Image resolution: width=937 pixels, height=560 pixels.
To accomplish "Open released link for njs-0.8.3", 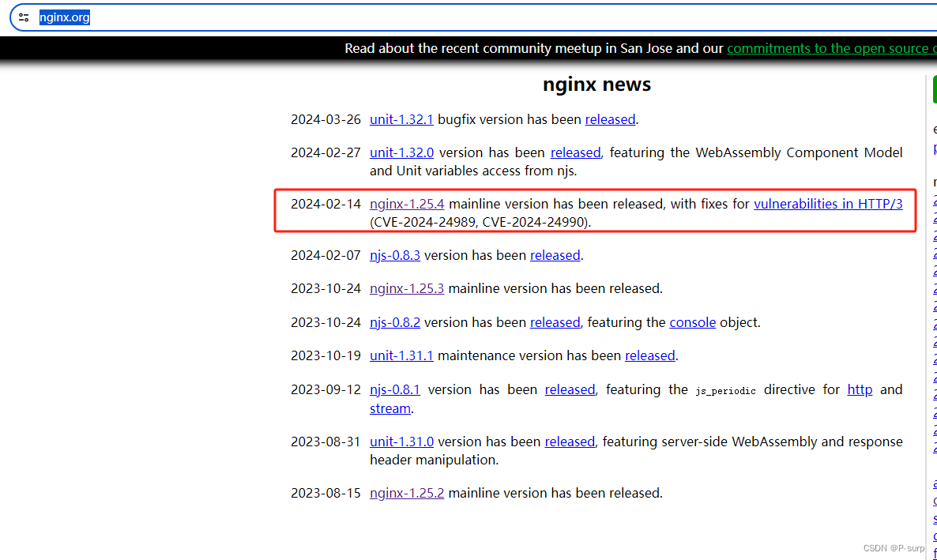I will (555, 256).
